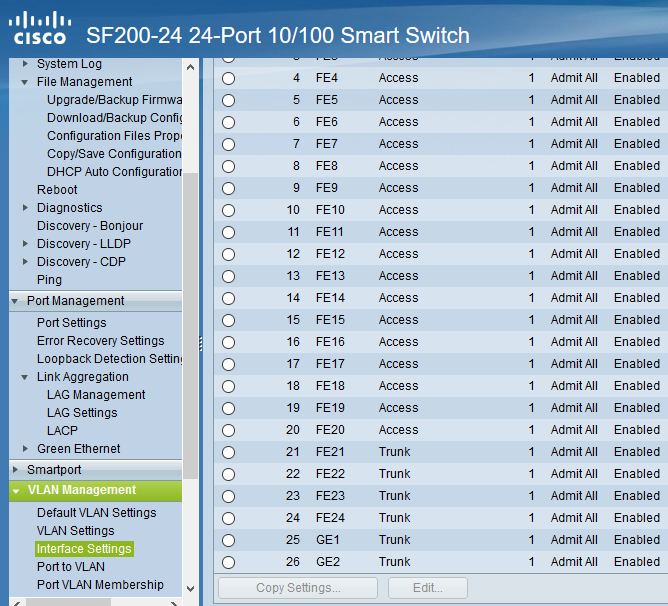Open Default VLAN Settings
This screenshot has width=668, height=606.
tap(97, 513)
